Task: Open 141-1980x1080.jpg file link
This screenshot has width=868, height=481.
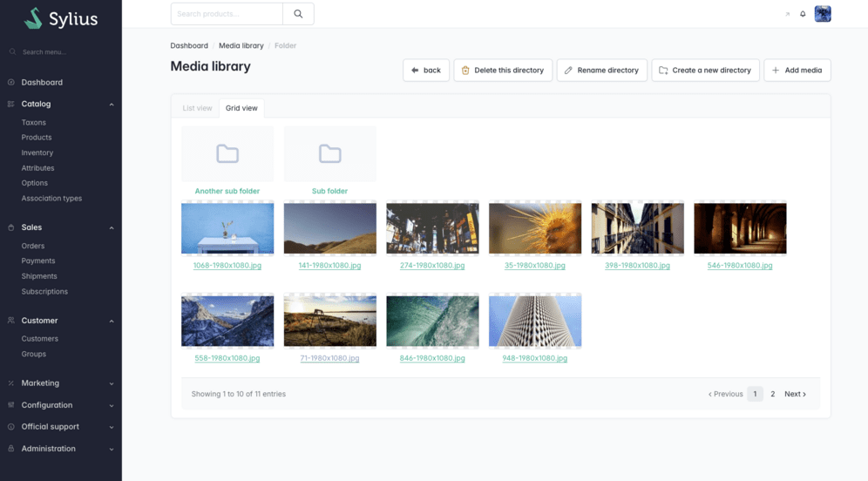Action: [330, 266]
